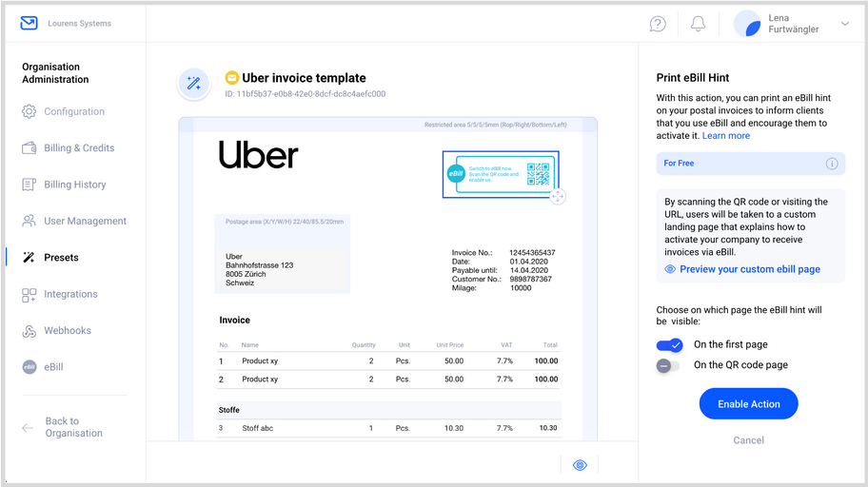The width and height of the screenshot is (868, 487).
Task: Open Configuration menu item
Action: [x=73, y=111]
